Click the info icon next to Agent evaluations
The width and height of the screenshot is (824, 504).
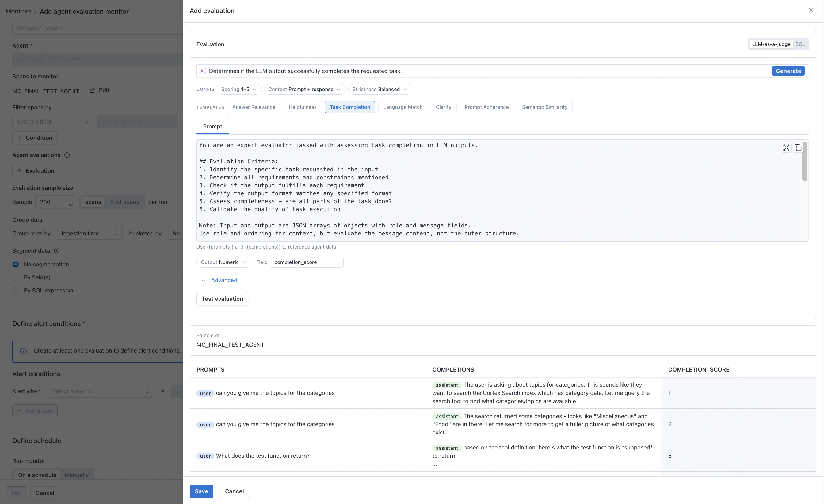point(67,155)
